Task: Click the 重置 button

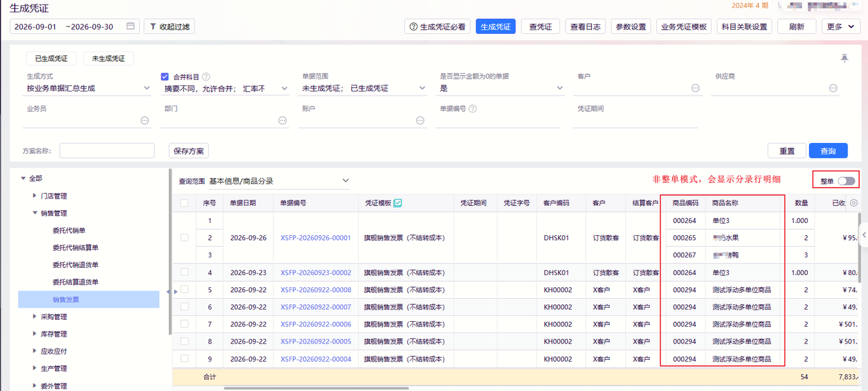Action: click(x=787, y=150)
